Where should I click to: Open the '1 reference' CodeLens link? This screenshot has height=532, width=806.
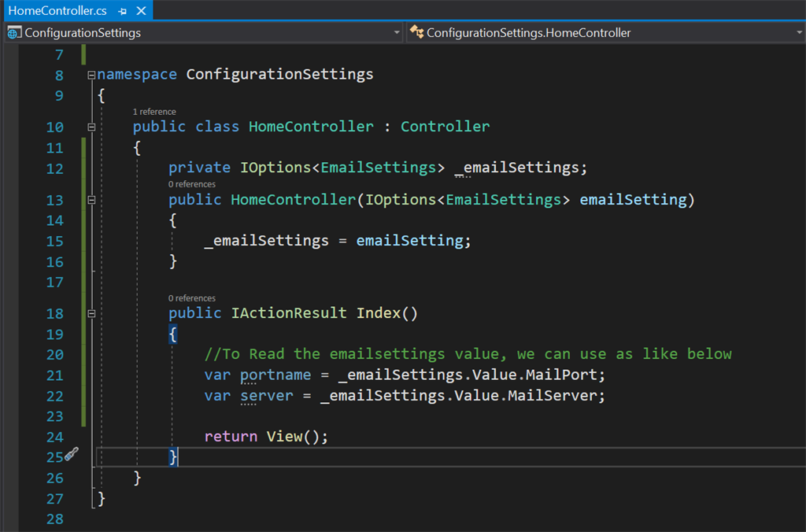coord(154,112)
